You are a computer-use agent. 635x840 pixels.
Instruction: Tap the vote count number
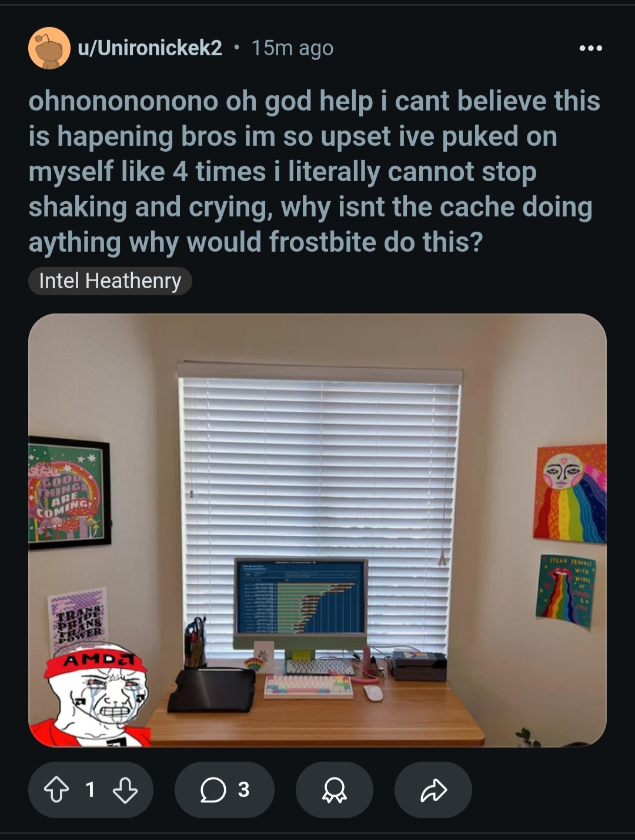(x=90, y=790)
